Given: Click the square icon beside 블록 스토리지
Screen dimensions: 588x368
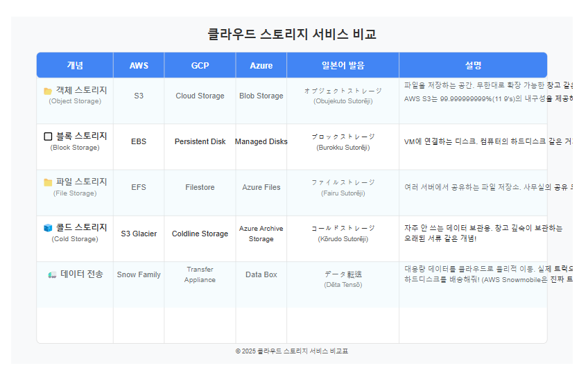Looking at the screenshot, I should (x=48, y=137).
